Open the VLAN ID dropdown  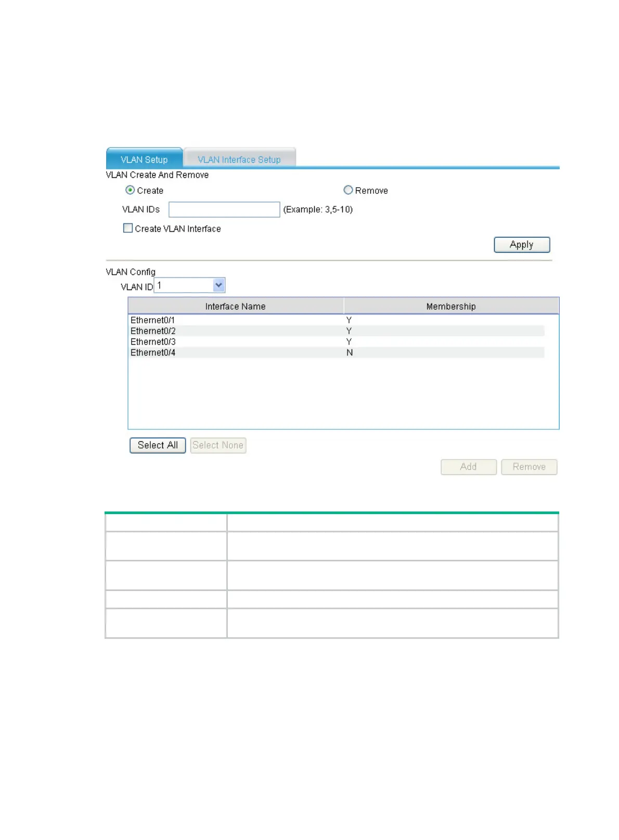pyautogui.click(x=189, y=285)
